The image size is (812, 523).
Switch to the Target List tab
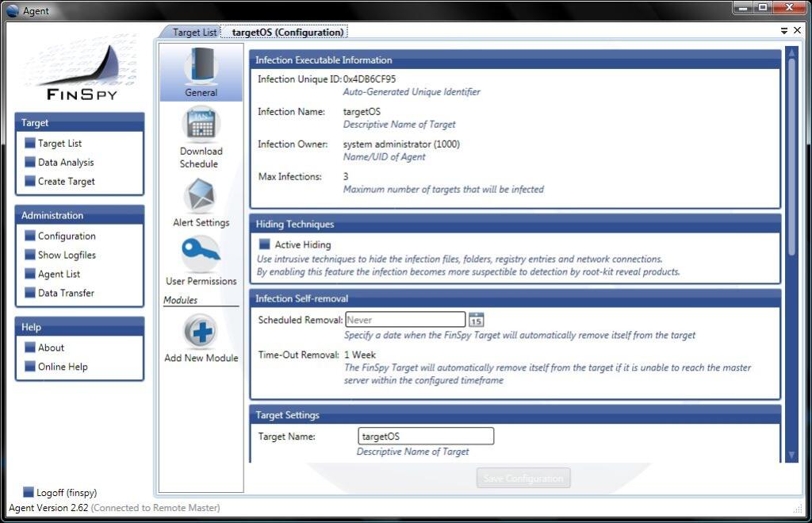coord(192,32)
